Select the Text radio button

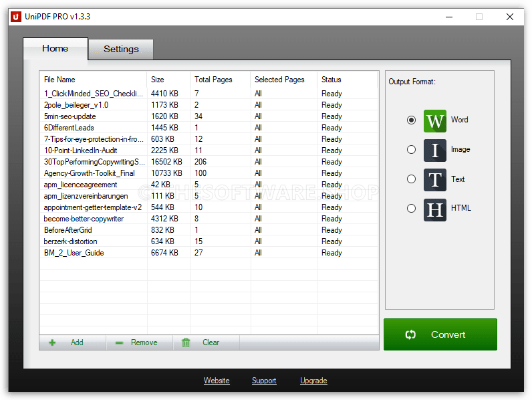(411, 179)
